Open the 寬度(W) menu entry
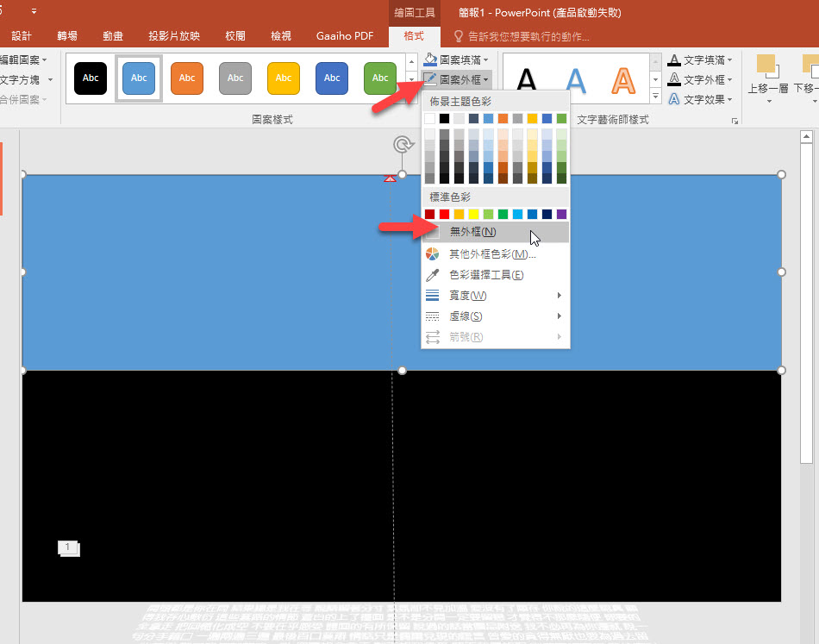819x644 pixels. click(495, 296)
